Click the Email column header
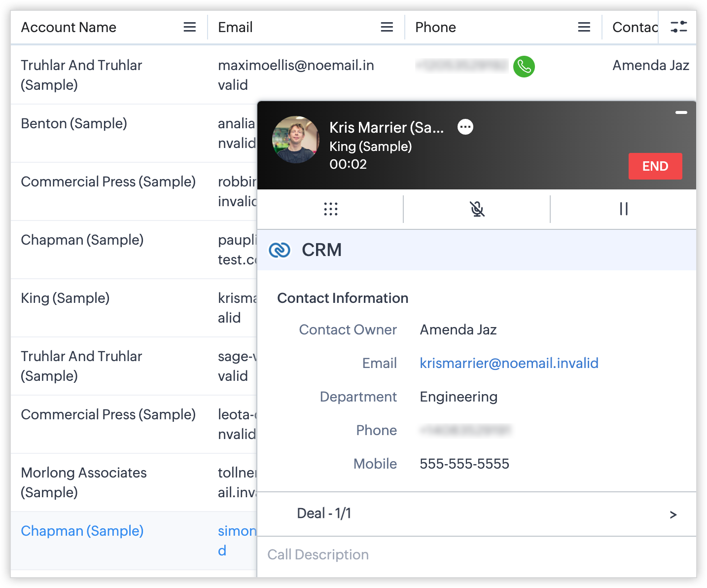 point(235,27)
